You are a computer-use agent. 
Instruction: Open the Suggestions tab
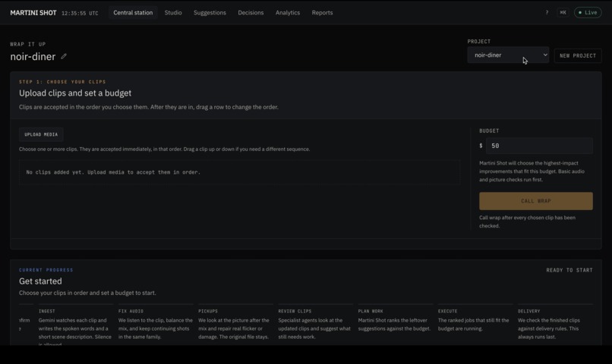click(x=210, y=12)
